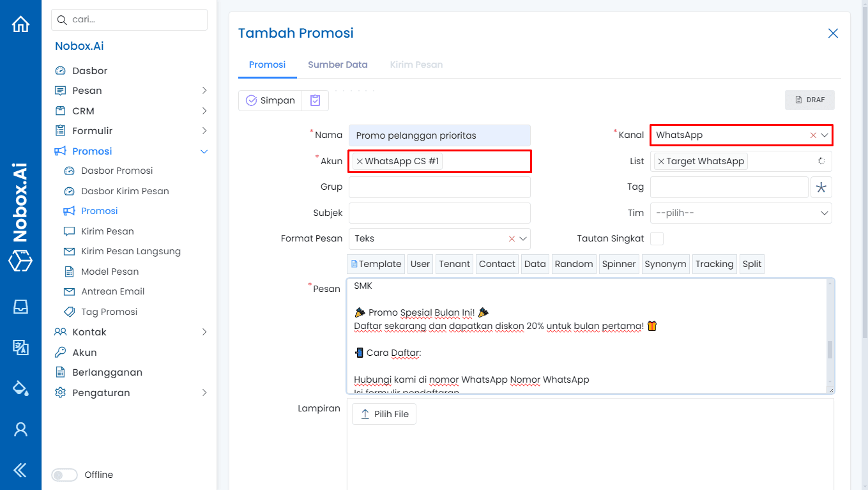This screenshot has height=490, width=868.
Task: Switch to the Sumber Data tab
Action: tap(338, 65)
